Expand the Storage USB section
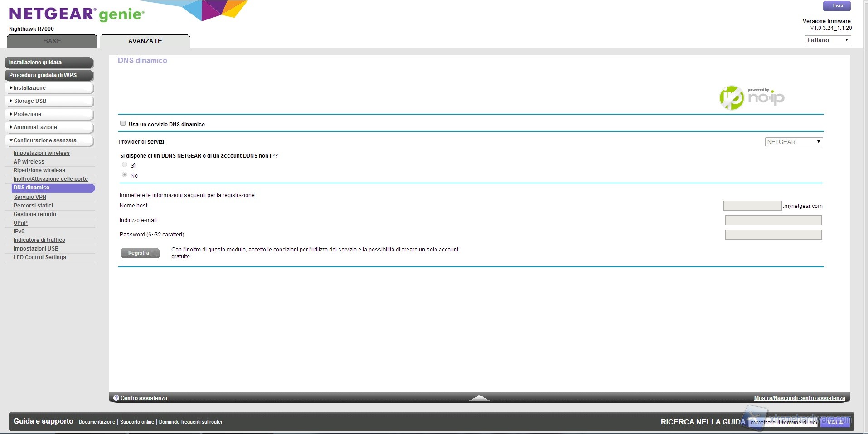Viewport: 868px width, 434px height. pyautogui.click(x=49, y=101)
